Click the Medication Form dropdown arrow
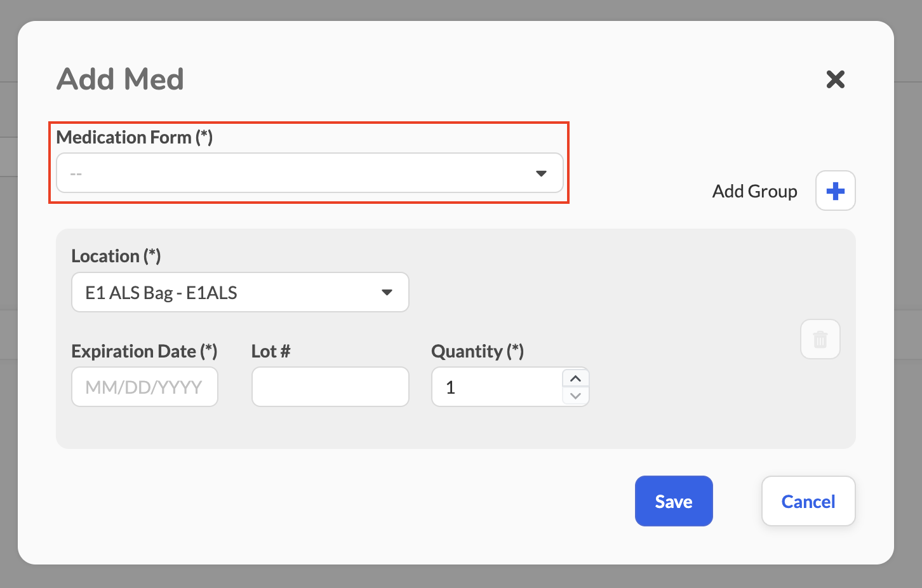The height and width of the screenshot is (588, 922). 541,173
